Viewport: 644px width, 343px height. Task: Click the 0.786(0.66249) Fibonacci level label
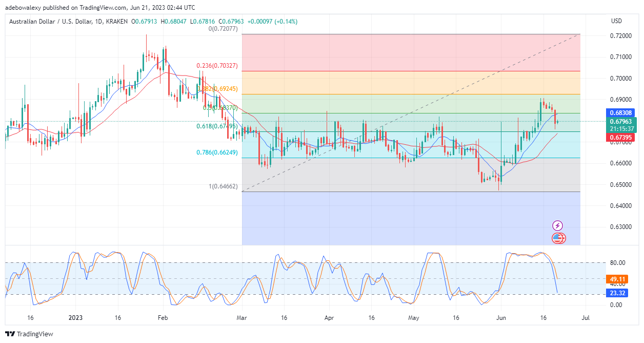click(x=218, y=153)
